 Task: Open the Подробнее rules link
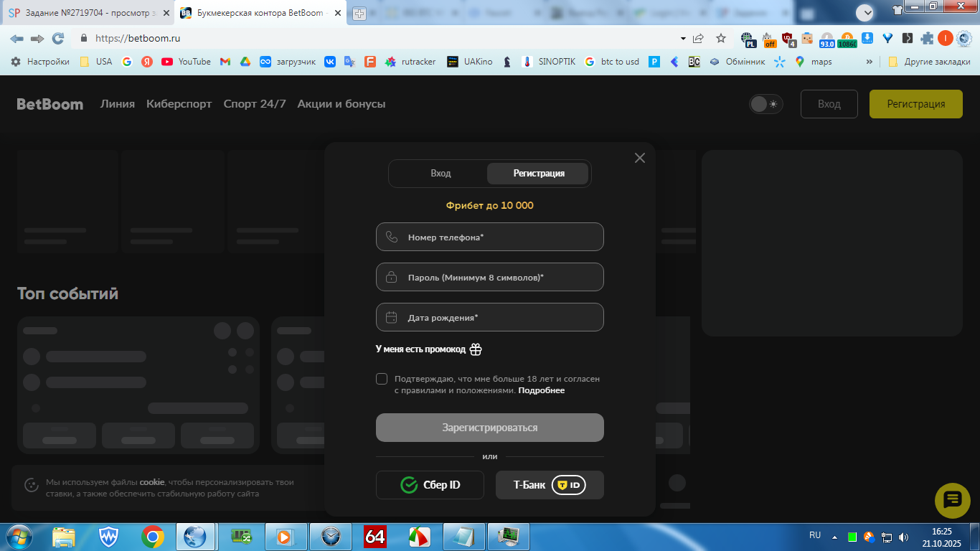[542, 390]
